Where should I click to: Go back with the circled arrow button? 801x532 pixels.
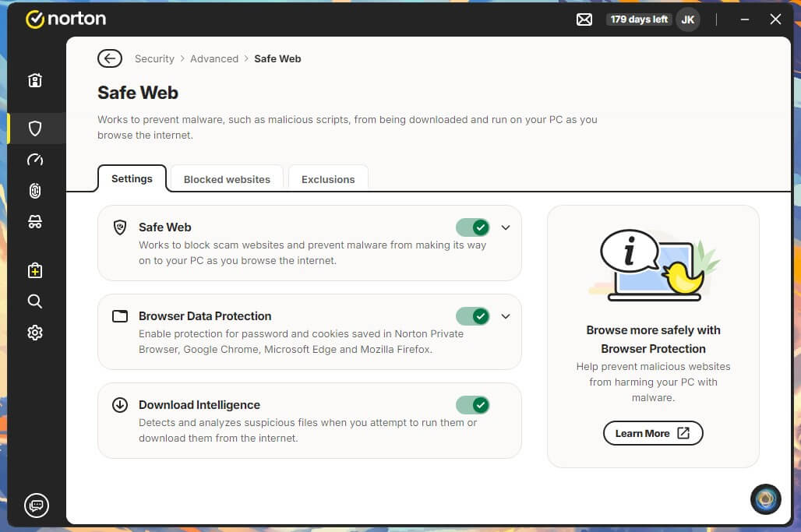click(110, 58)
